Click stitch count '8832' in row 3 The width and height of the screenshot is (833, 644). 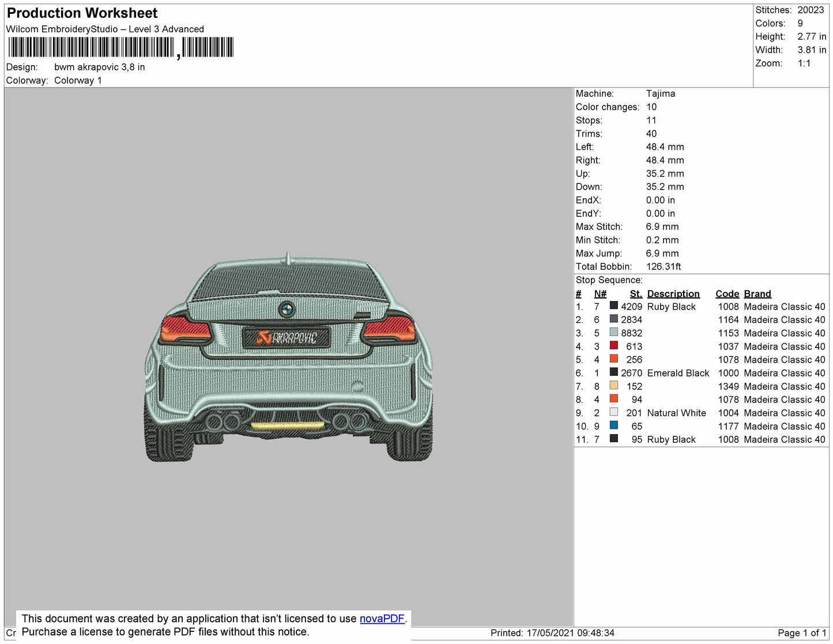(x=631, y=333)
